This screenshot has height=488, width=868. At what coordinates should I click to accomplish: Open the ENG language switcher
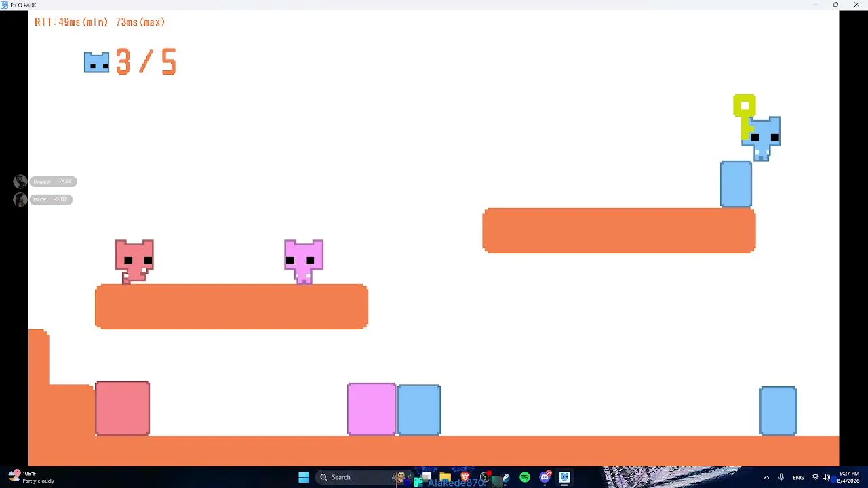click(798, 477)
